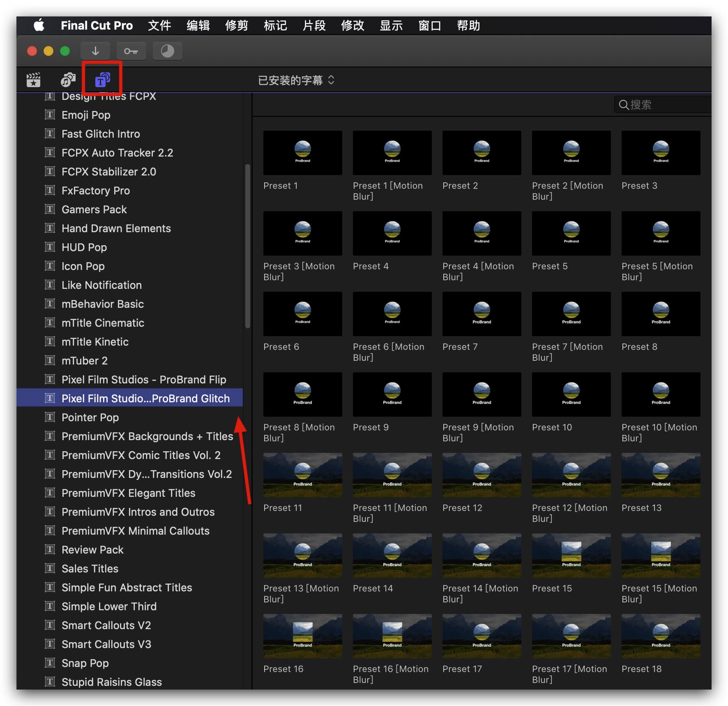Viewport: 728px width, 706px height.
Task: Select the Preset 4 thumbnail
Action: click(x=392, y=233)
